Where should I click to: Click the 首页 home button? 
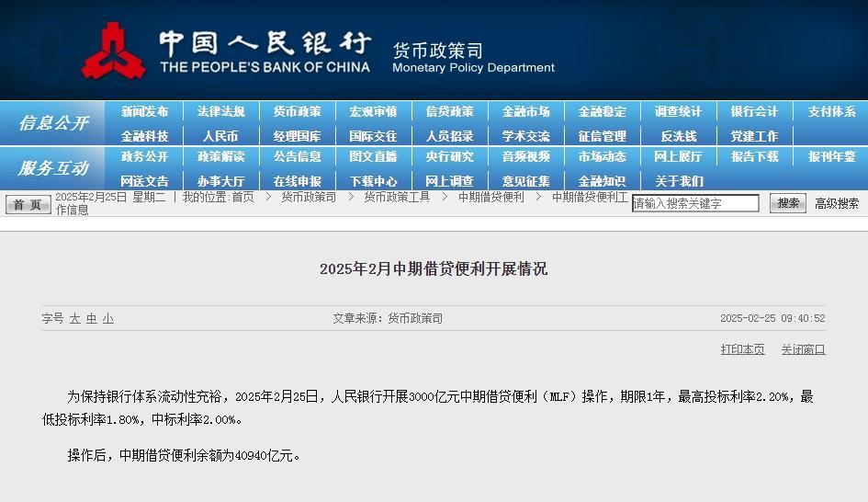point(28,204)
